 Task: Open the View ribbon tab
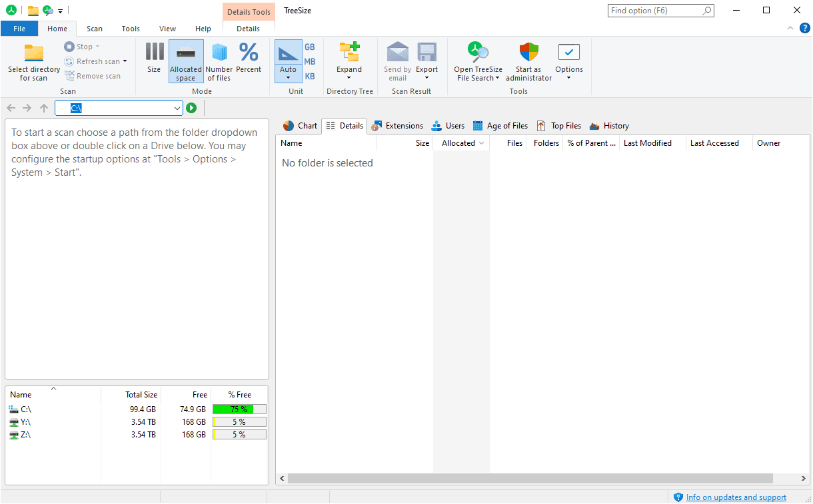pos(168,29)
